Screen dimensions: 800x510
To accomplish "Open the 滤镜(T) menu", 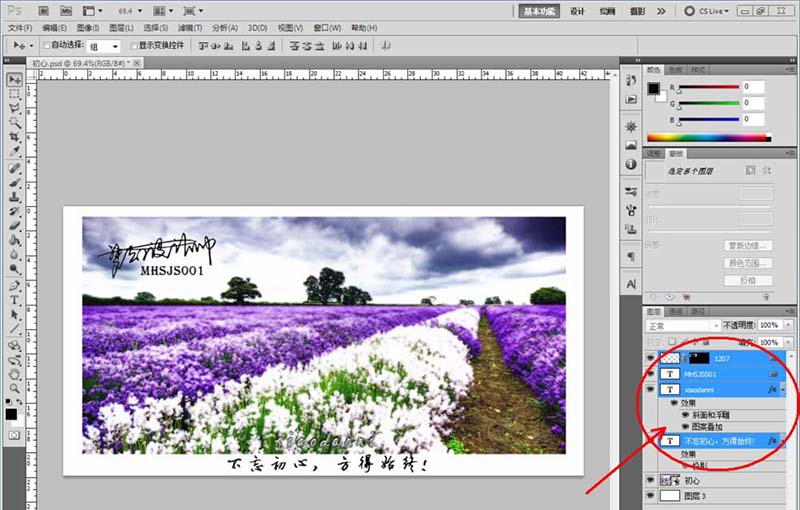I will tap(190, 28).
